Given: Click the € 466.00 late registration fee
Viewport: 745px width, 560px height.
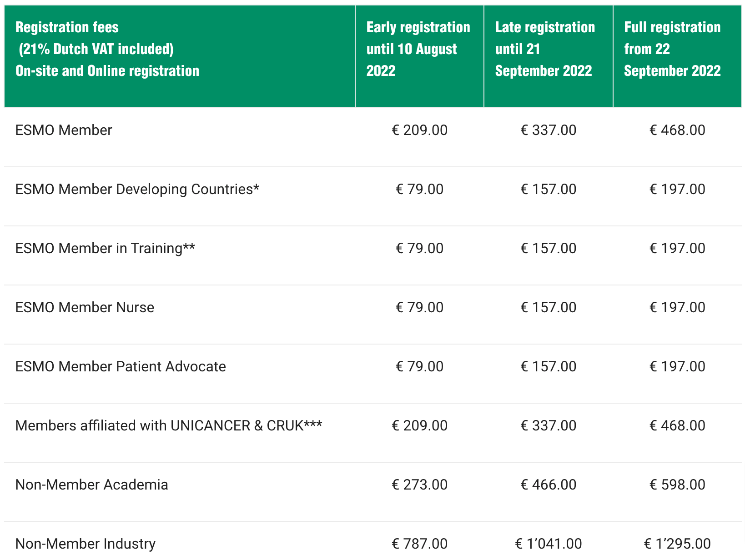Looking at the screenshot, I should (548, 485).
